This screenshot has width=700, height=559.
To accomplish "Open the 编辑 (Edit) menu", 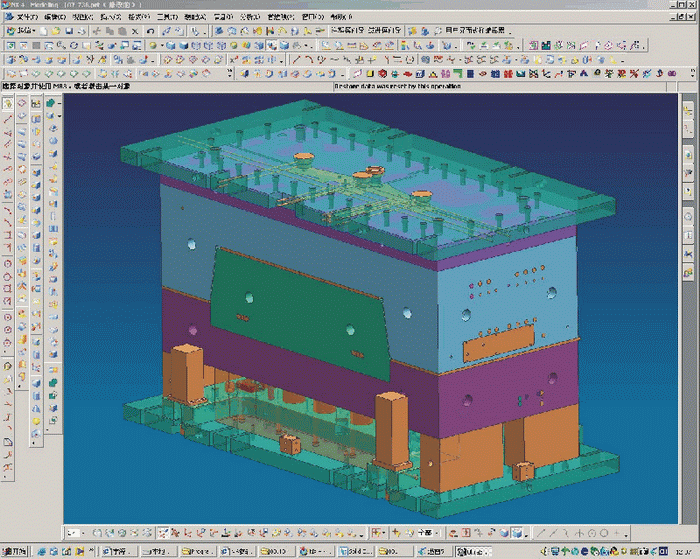I will (x=54, y=18).
